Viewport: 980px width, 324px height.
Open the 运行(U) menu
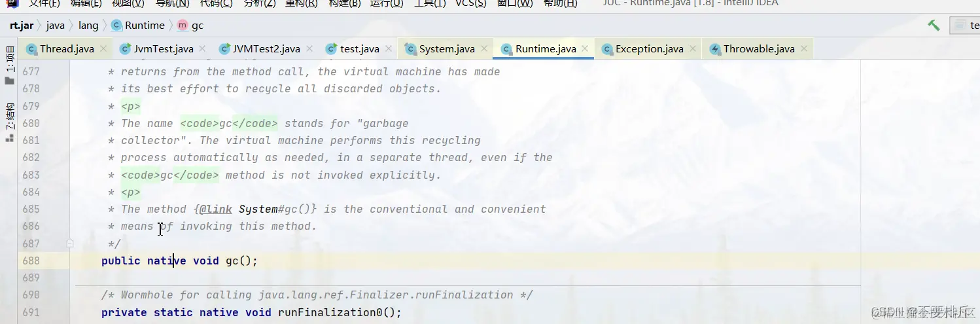[x=387, y=3]
